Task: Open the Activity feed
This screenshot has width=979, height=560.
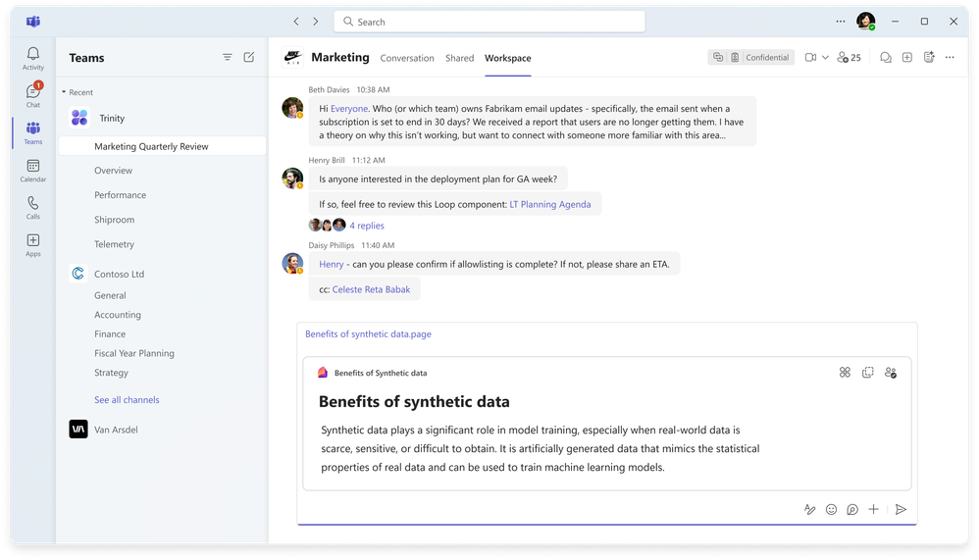Action: [33, 57]
